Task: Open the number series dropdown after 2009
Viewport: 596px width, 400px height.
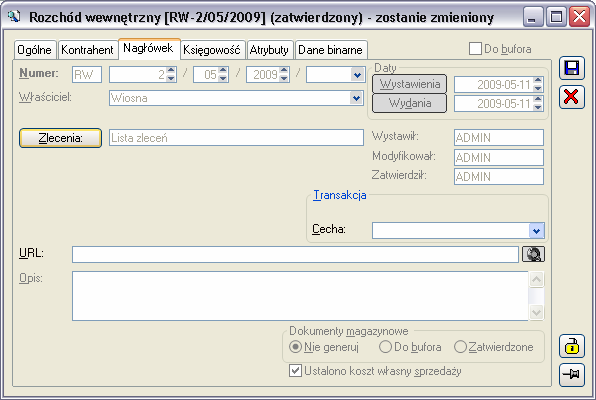Action: point(357,75)
